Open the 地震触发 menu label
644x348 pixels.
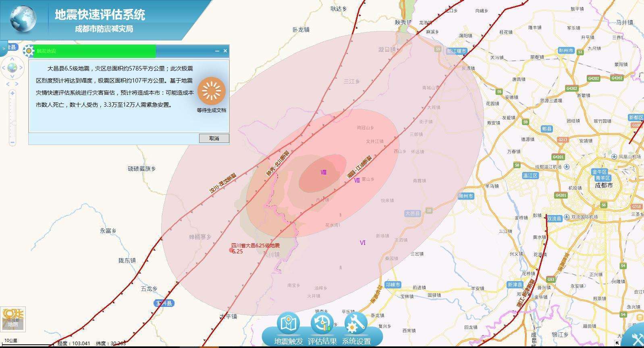click(289, 341)
